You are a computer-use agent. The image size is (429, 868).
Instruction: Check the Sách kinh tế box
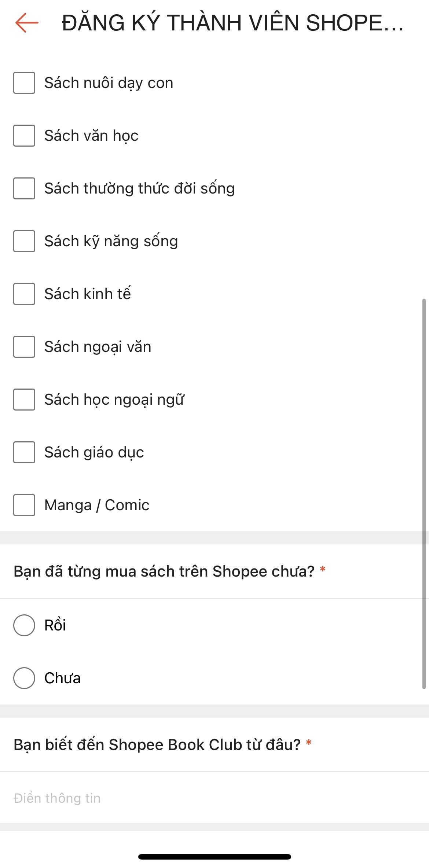click(x=24, y=294)
